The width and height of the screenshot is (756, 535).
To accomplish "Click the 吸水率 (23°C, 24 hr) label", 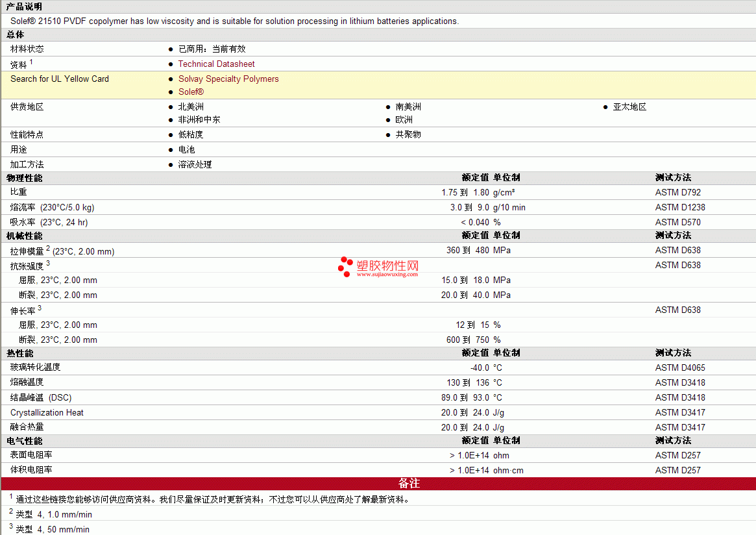I will coord(49,223).
